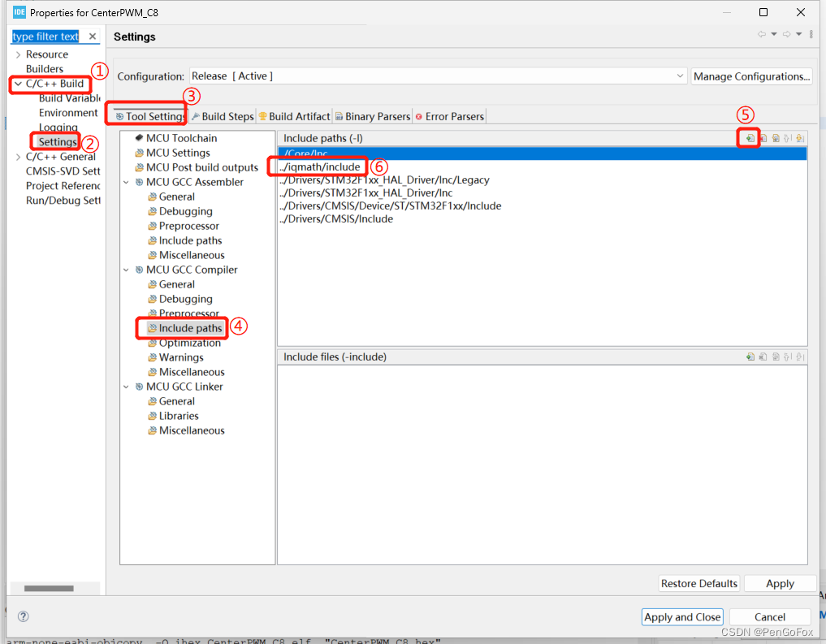Image resolution: width=826 pixels, height=644 pixels.
Task: Edit icon in Include files toolbar
Action: pyautogui.click(x=776, y=357)
